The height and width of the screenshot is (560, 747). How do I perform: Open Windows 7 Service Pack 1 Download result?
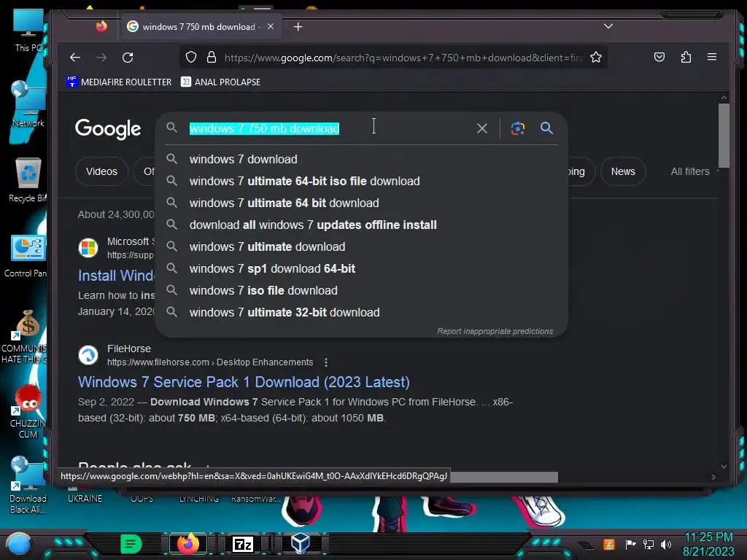coord(244,382)
